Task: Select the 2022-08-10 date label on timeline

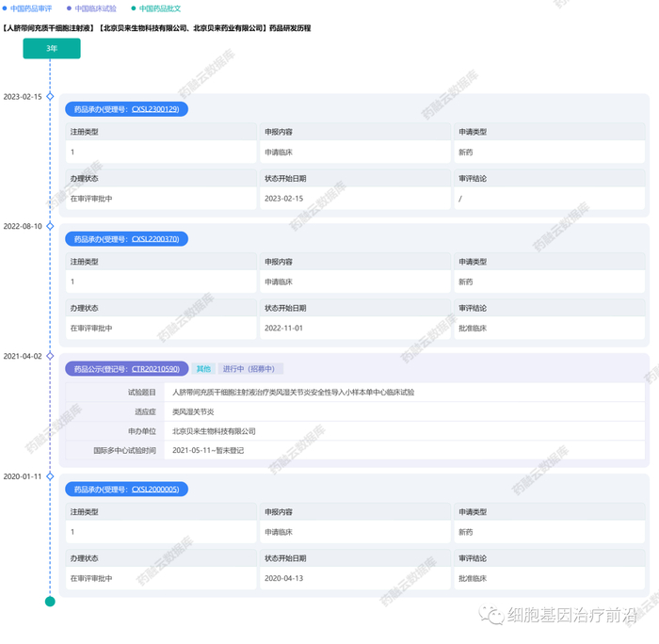Action: point(23,227)
